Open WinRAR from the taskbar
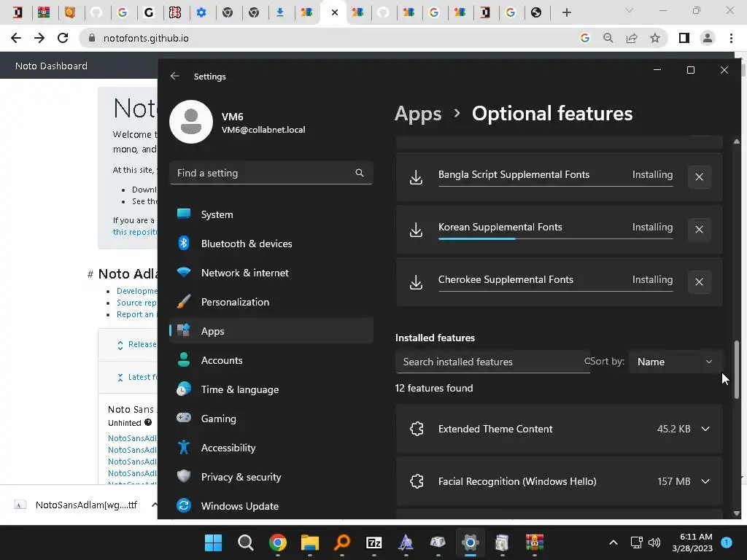The width and height of the screenshot is (747, 560). [x=535, y=542]
